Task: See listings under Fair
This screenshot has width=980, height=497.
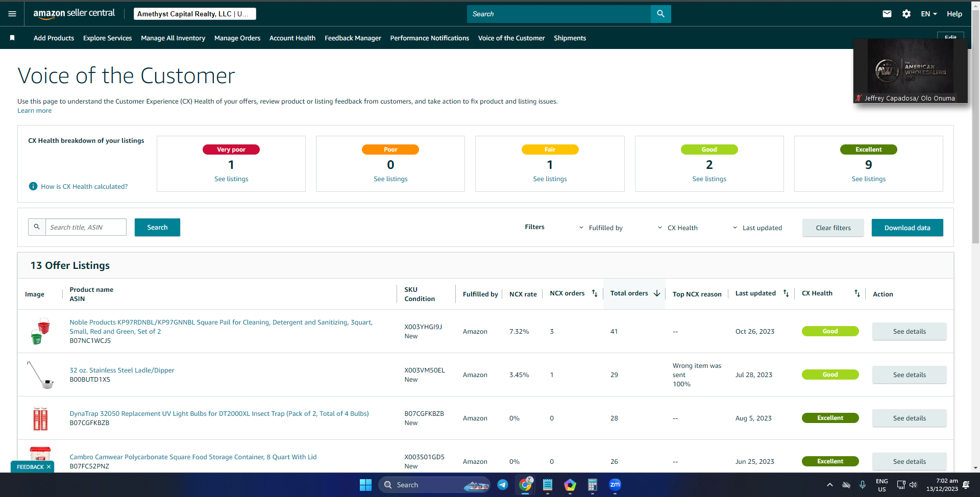Action: click(x=550, y=179)
